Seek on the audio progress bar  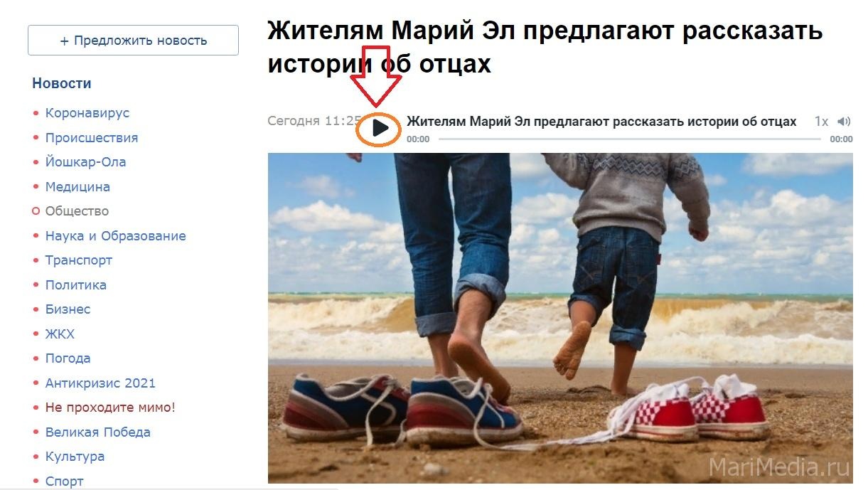[629, 139]
